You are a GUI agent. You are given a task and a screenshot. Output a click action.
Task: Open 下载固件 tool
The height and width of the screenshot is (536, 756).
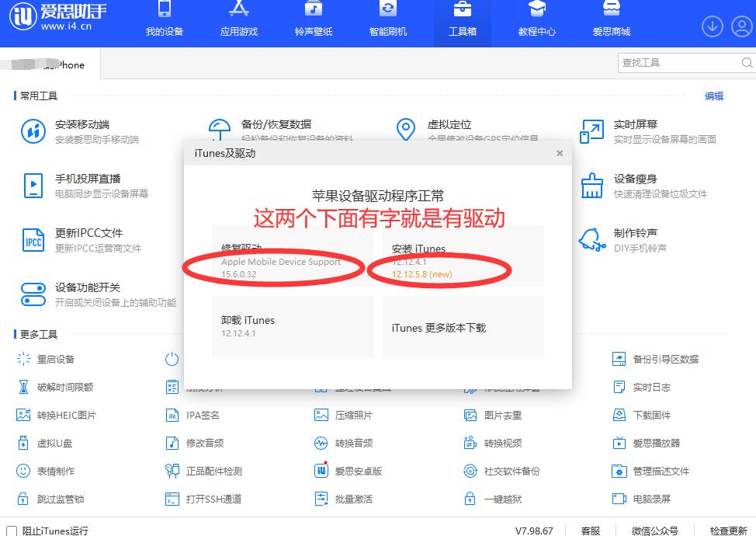pyautogui.click(x=641, y=415)
